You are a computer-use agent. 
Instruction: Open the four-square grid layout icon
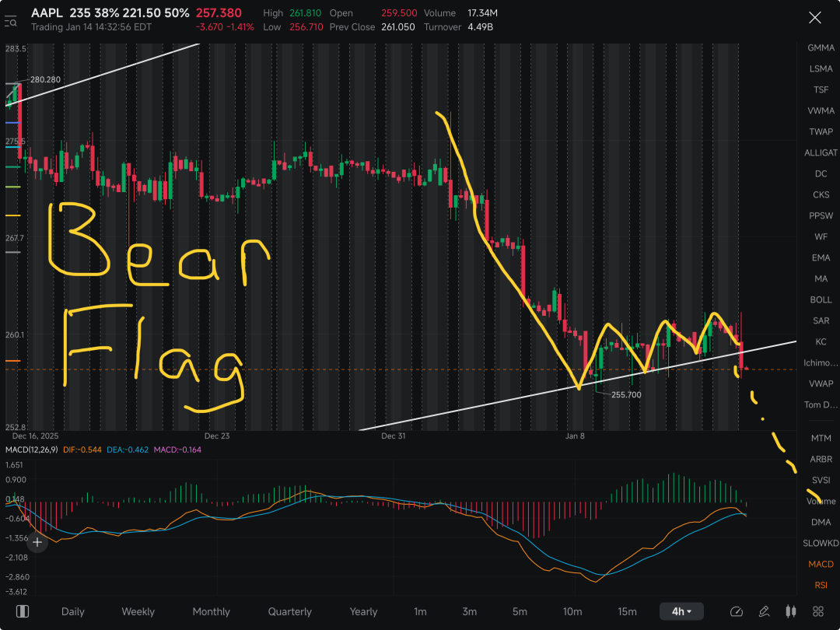click(x=818, y=611)
